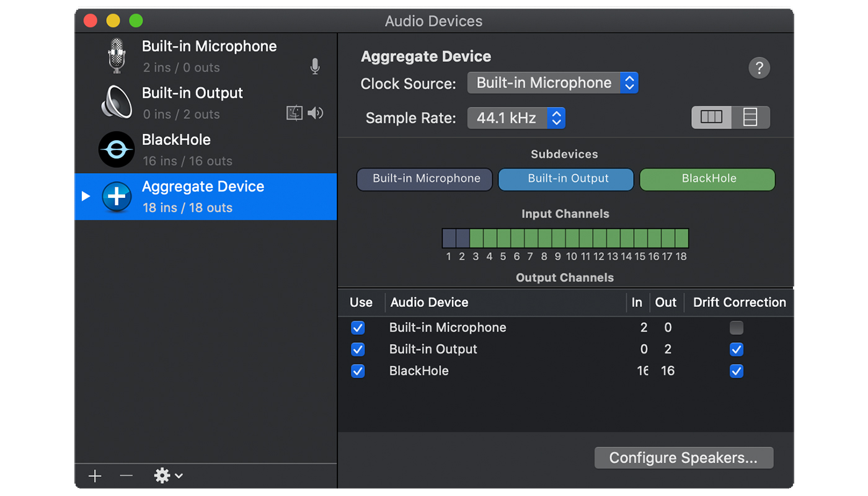This screenshot has height=496, width=868.
Task: Switch to row channel layout view
Action: (750, 117)
